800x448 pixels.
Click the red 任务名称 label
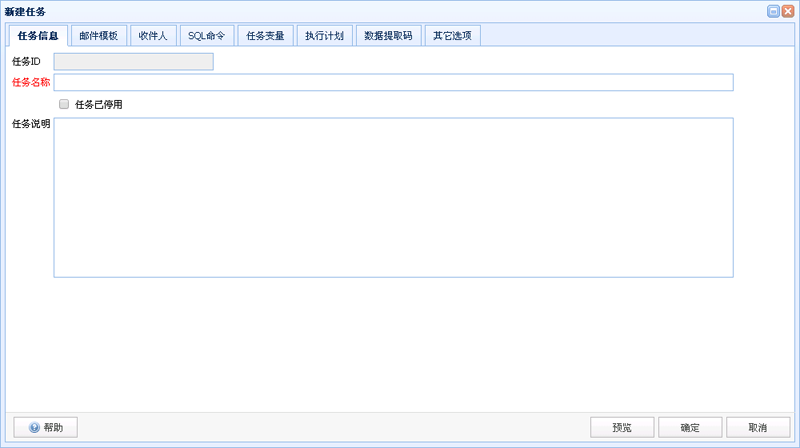pos(31,82)
